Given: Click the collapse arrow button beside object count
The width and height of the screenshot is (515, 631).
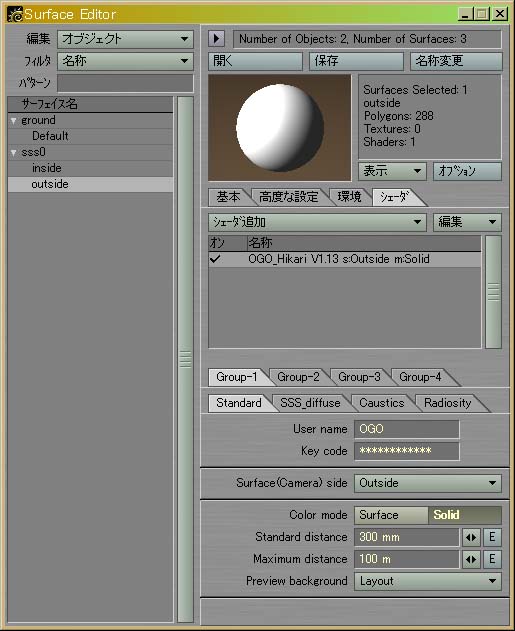Looking at the screenshot, I should click(217, 39).
